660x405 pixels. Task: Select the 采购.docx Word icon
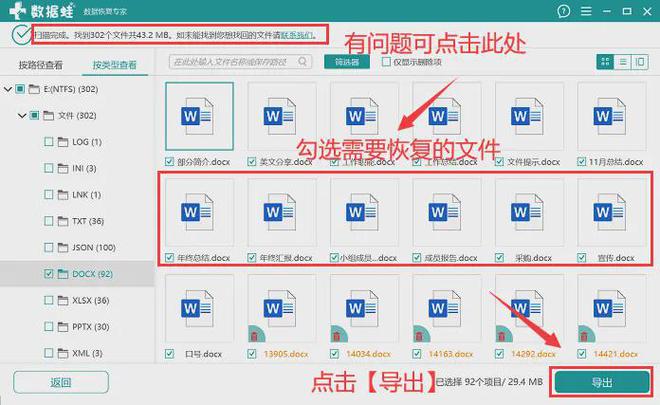click(x=527, y=212)
